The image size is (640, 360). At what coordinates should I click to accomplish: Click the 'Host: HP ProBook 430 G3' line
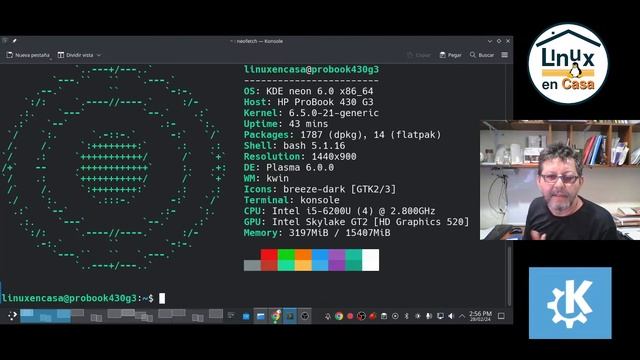(309, 102)
